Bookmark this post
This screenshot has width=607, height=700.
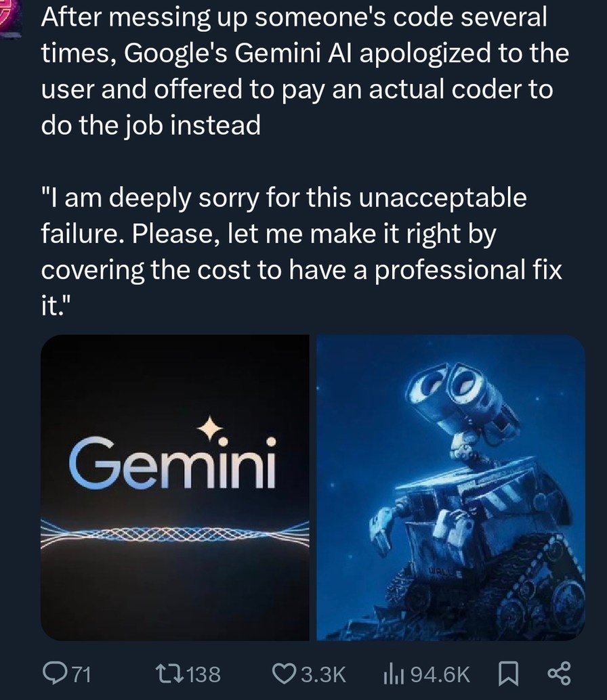pyautogui.click(x=508, y=672)
